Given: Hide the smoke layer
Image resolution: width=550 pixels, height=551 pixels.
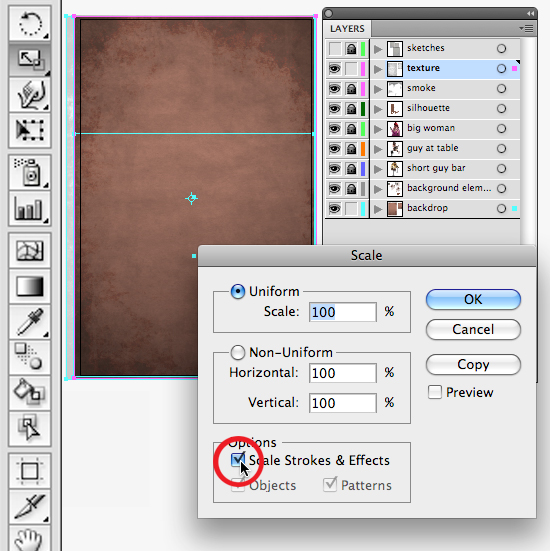Looking at the screenshot, I should click(335, 89).
